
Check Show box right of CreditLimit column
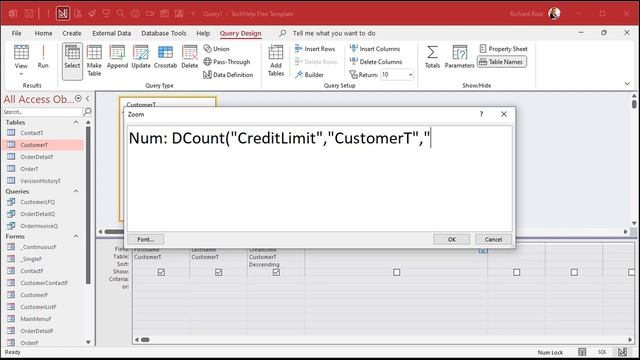pos(396,272)
